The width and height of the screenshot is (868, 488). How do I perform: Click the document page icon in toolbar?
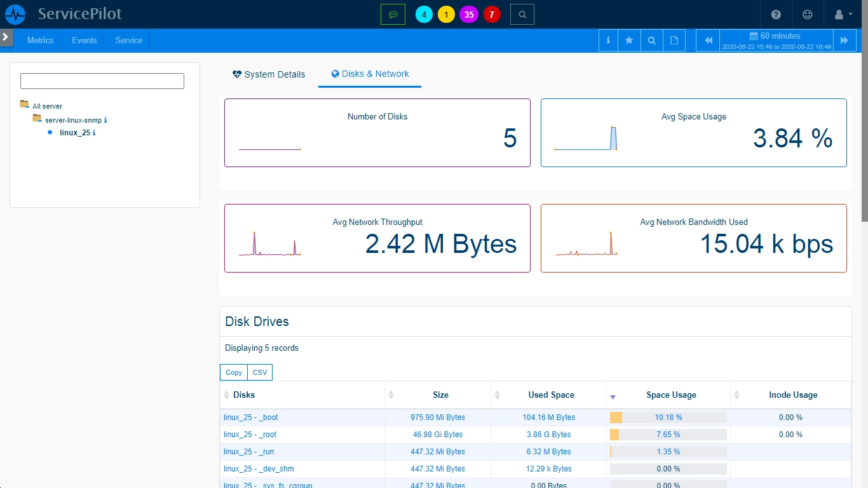click(674, 40)
